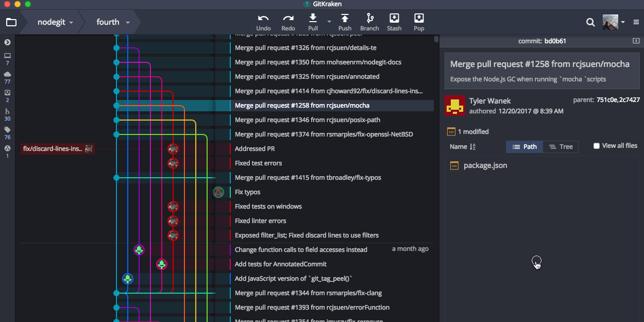Open the Pull options dropdown arrow
This screenshot has height=322, width=644.
coord(329,21)
